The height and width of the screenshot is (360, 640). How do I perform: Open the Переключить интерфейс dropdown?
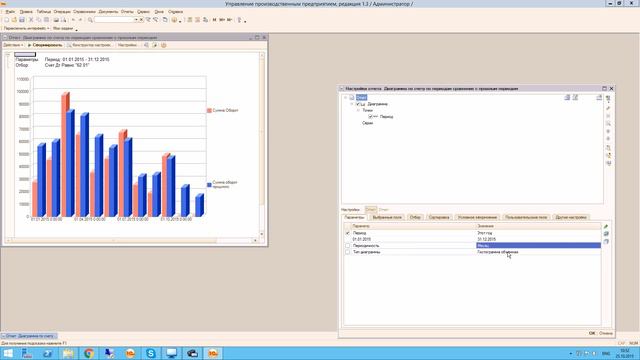click(27, 29)
